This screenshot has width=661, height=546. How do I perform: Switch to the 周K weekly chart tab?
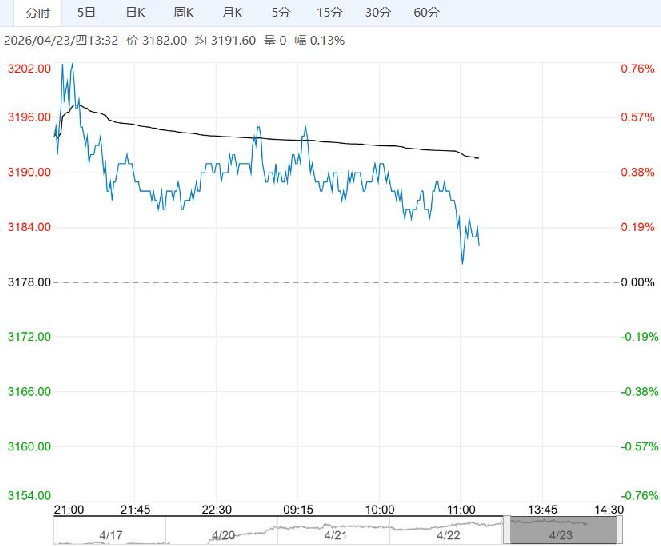[x=183, y=13]
